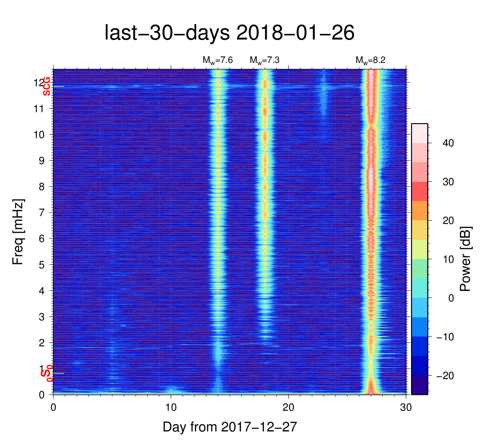Click the red SCG label on the frequency axis
The image size is (486, 448).
point(46,86)
